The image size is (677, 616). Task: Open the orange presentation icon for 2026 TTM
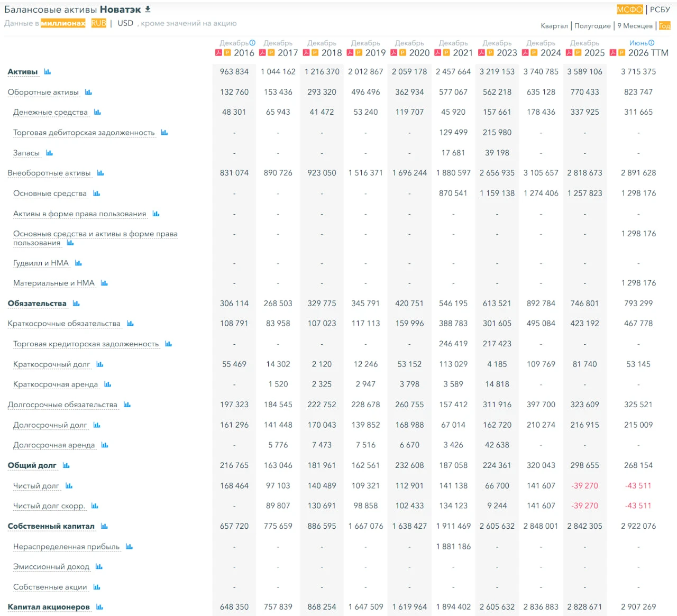coord(622,53)
